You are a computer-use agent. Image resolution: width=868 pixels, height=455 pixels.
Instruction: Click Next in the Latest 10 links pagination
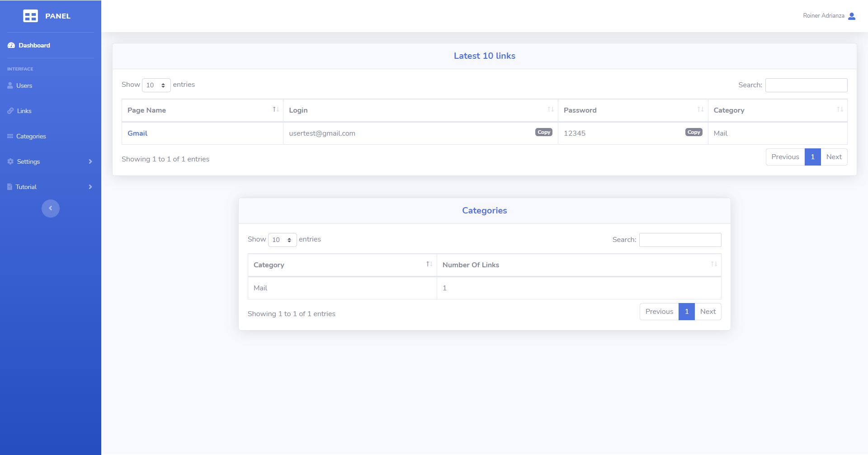pyautogui.click(x=834, y=157)
